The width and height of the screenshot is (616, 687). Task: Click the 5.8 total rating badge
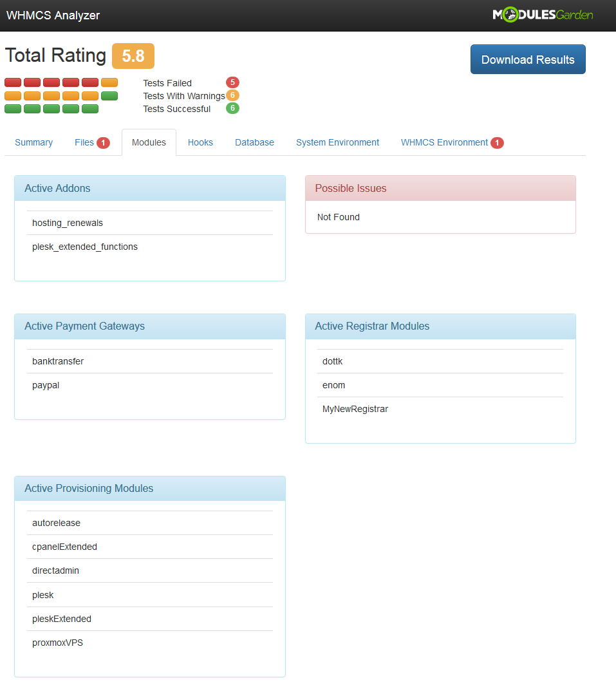[x=133, y=56]
